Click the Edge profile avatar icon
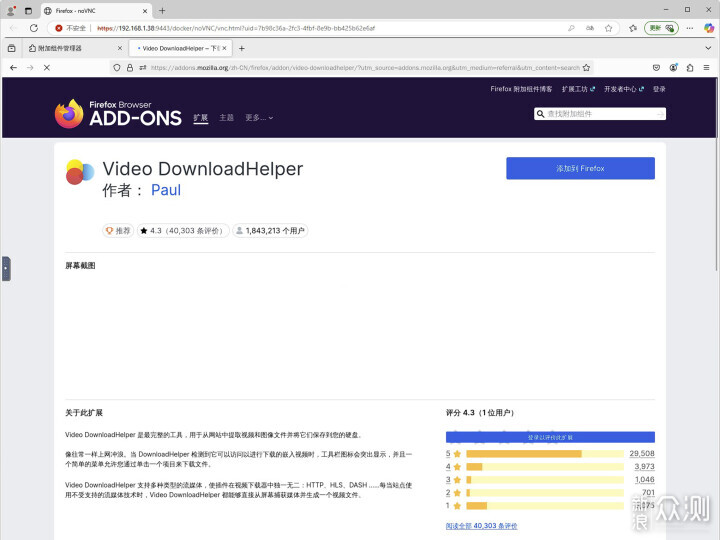The height and width of the screenshot is (540, 720). [11, 10]
